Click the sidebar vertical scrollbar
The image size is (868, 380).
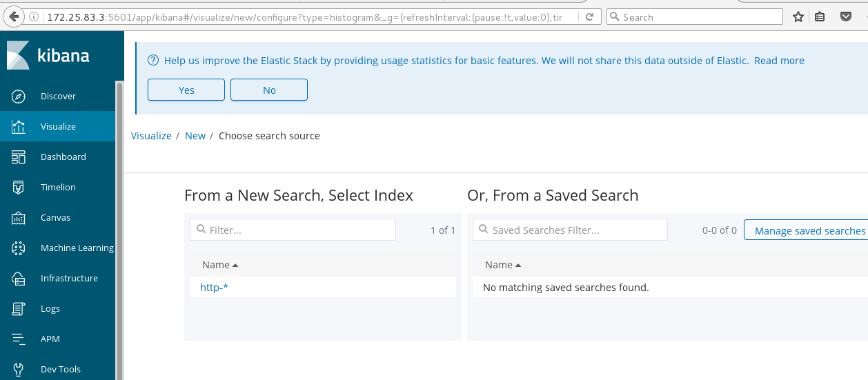tap(119, 230)
